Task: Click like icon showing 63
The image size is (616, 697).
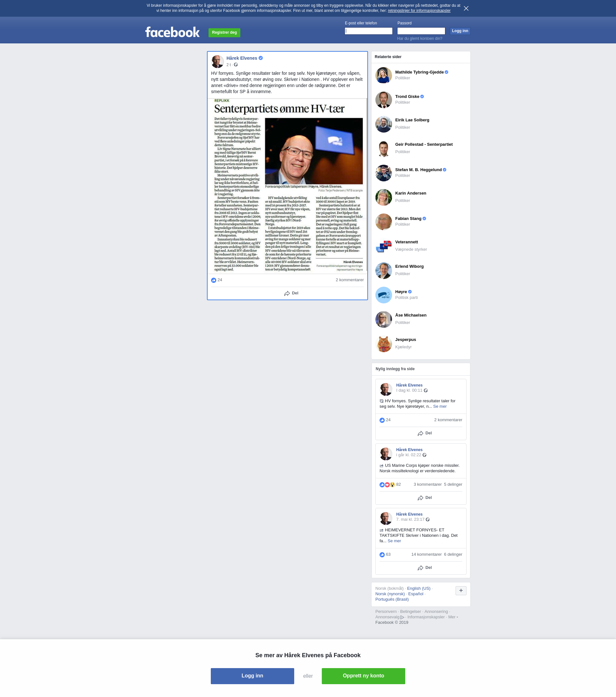Action: pos(382,555)
